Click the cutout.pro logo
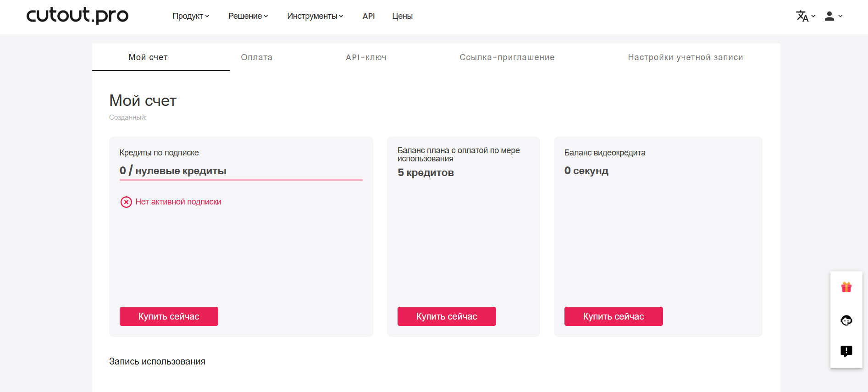 pyautogui.click(x=77, y=16)
